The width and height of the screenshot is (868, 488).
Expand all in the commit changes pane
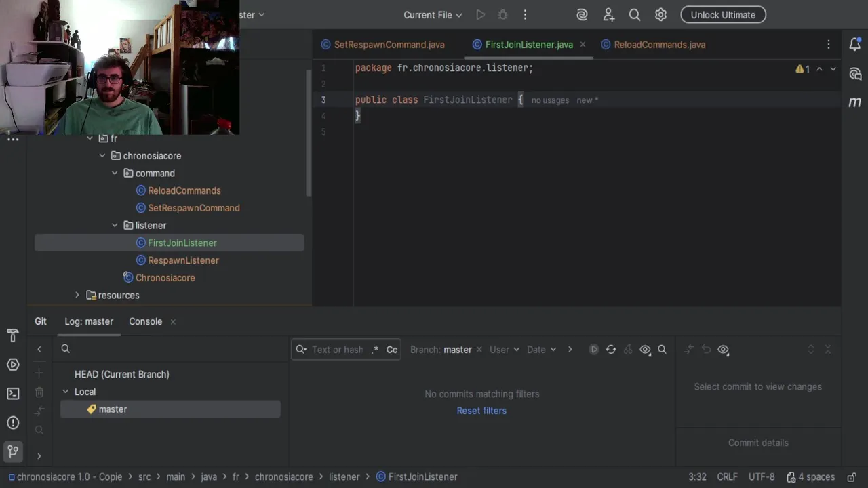811,350
